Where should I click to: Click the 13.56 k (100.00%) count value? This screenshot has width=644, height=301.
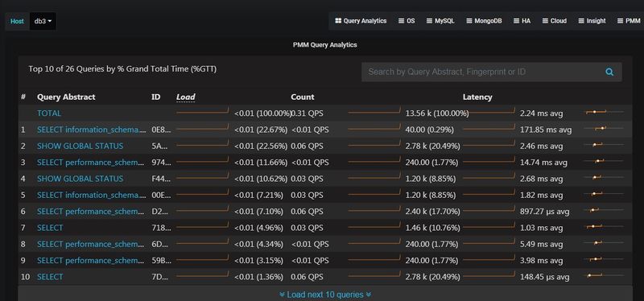pos(437,113)
